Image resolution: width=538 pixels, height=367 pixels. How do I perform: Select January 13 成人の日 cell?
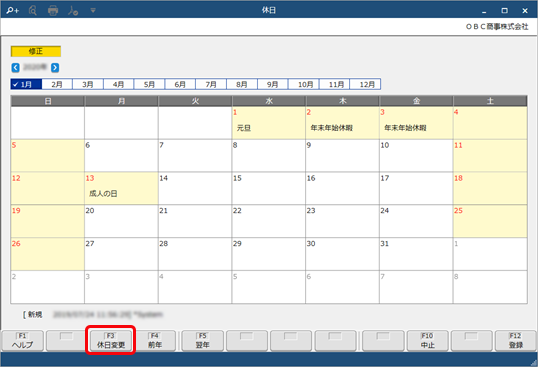tap(121, 188)
